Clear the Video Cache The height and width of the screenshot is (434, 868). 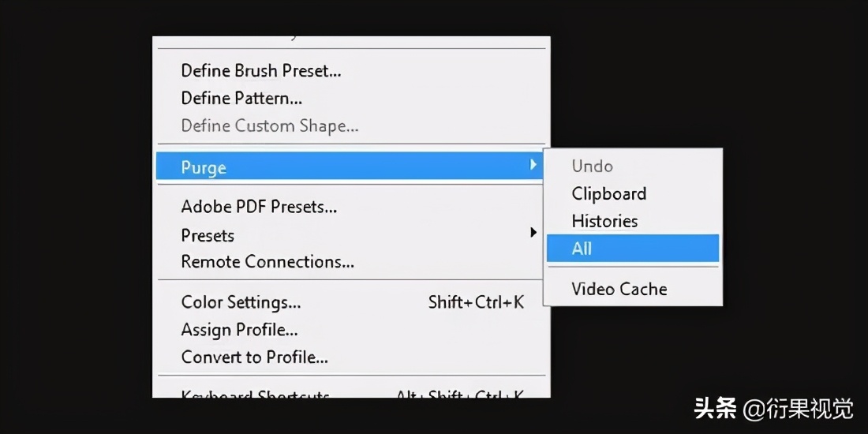pos(619,290)
